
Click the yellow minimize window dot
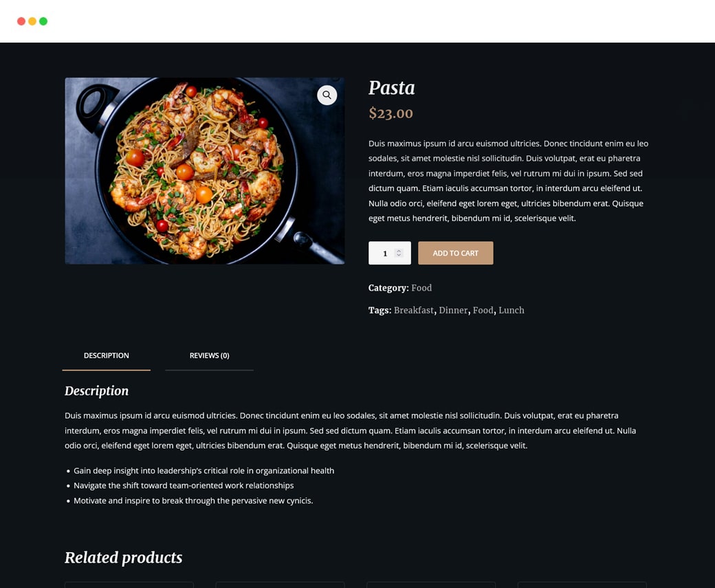[32, 21]
